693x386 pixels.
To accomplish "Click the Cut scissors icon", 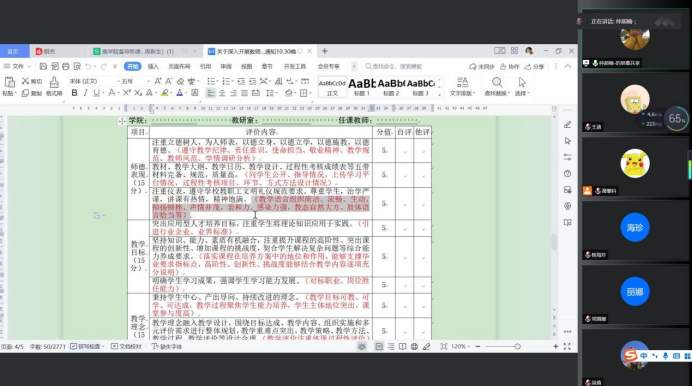I will pos(32,81).
